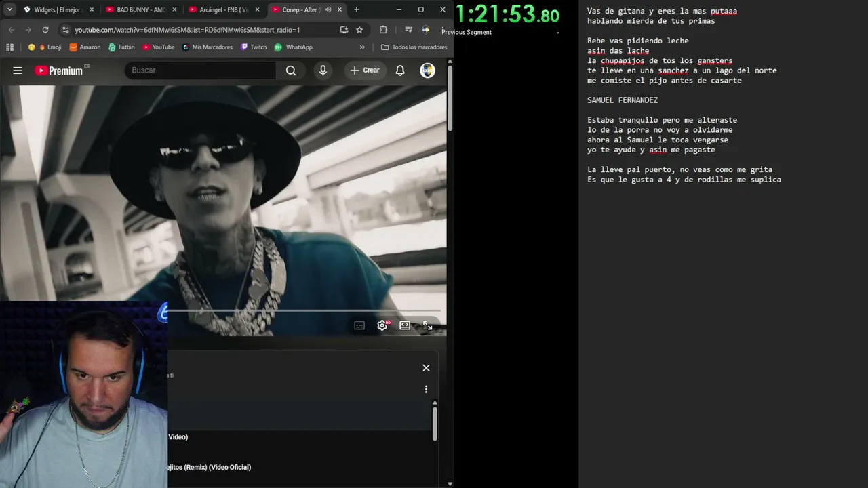
Task: Switch to the Arcángel - FN8 tab
Action: coord(224,9)
